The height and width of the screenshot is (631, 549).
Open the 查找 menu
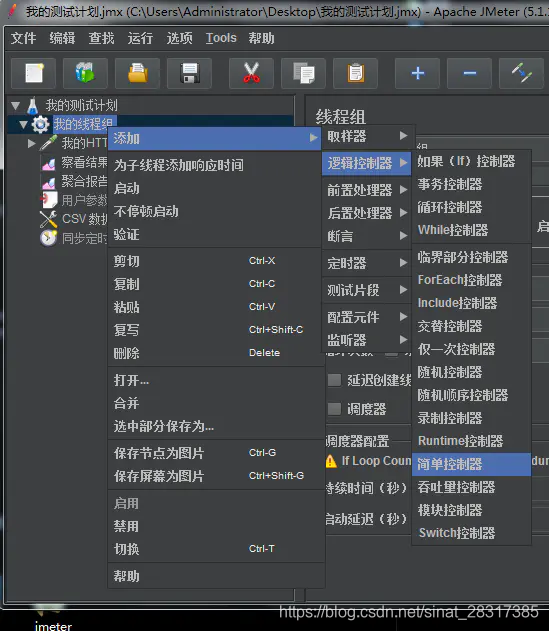101,38
